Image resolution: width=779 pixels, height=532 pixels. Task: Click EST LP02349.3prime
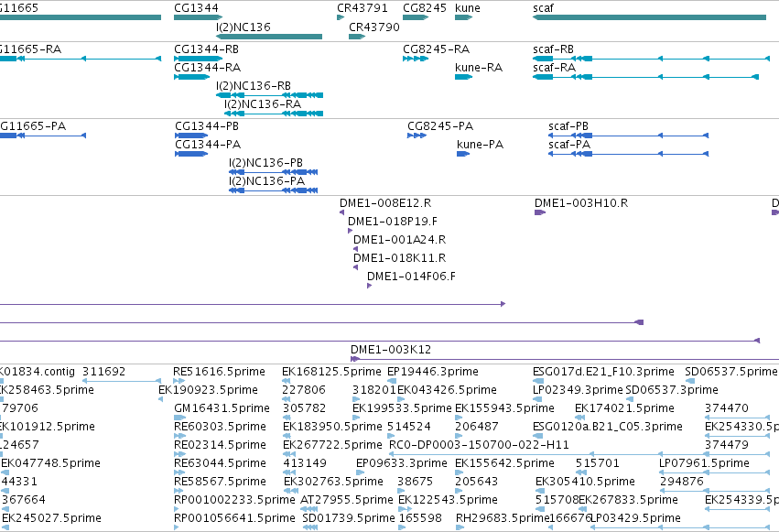pyautogui.click(x=537, y=399)
